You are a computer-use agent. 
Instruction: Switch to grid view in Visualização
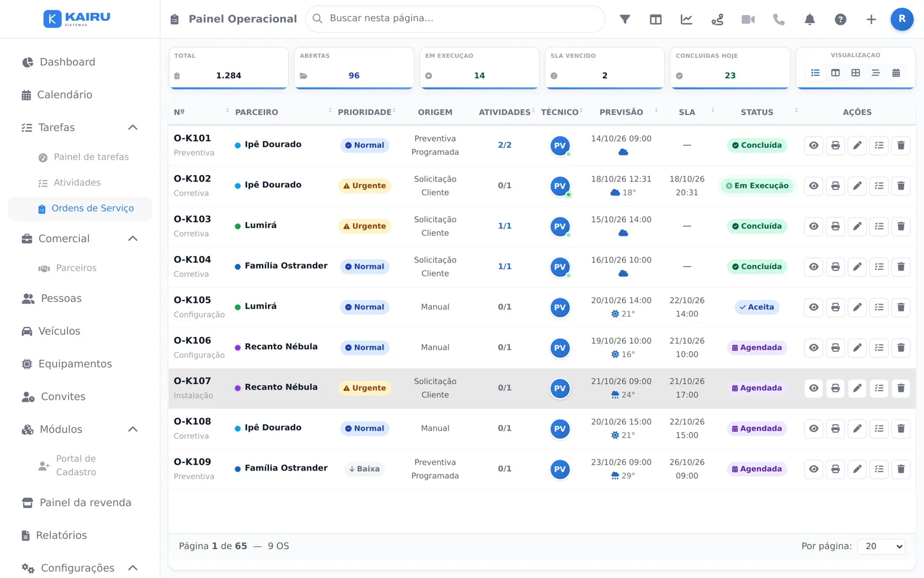pos(855,73)
